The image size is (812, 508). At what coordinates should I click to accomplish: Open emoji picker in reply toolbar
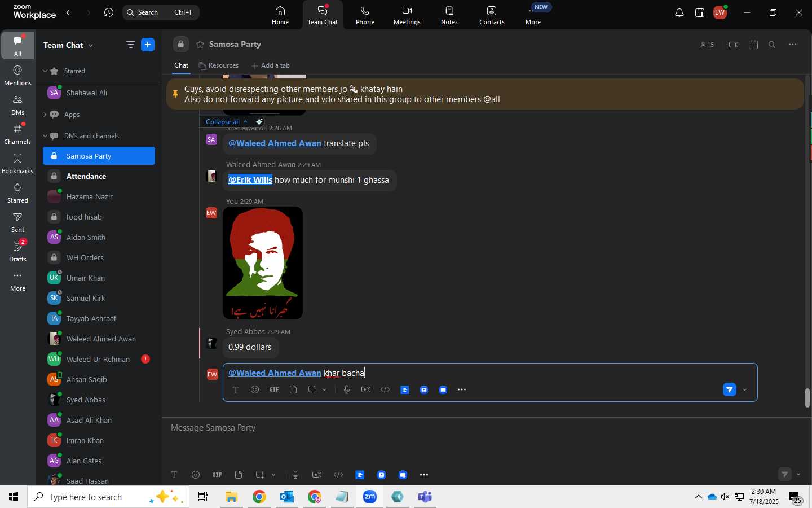pos(255,390)
